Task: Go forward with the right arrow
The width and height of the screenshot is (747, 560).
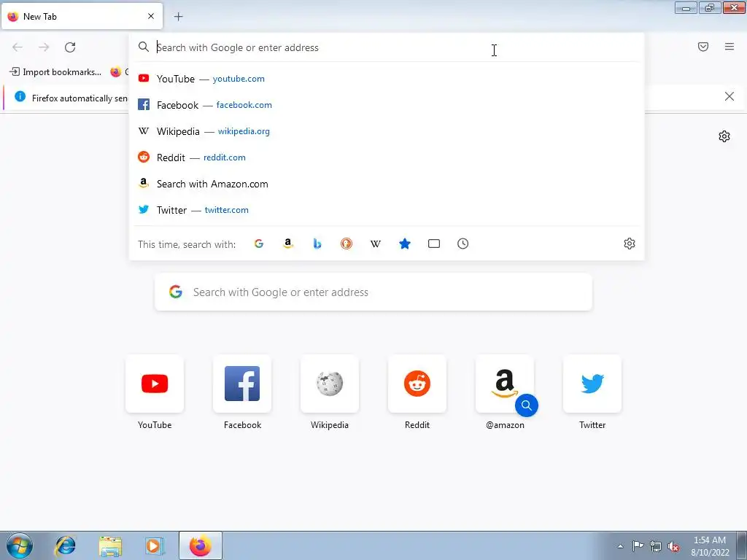Action: (x=44, y=47)
